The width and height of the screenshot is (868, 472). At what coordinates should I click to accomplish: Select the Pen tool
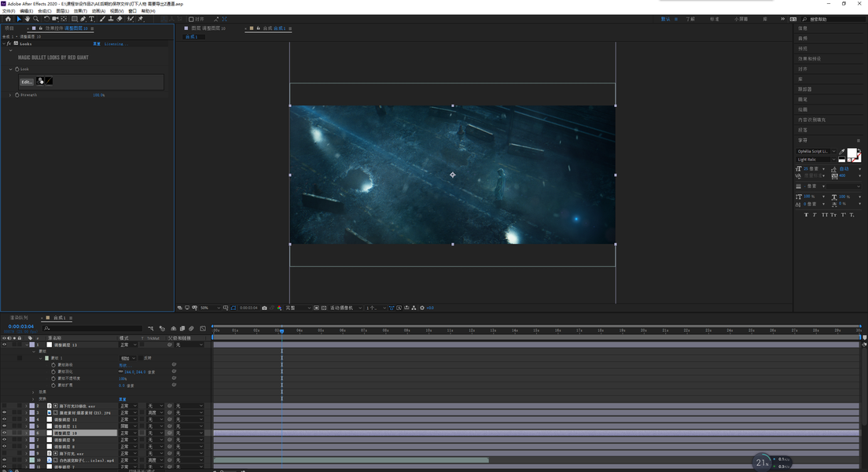(x=83, y=19)
